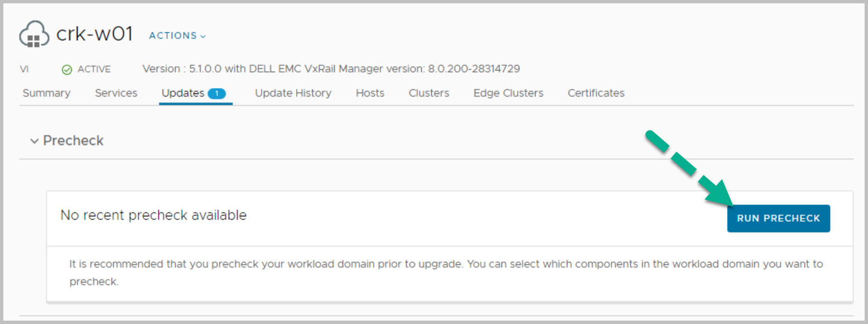Click the "No recent precheck available" message

tap(153, 215)
